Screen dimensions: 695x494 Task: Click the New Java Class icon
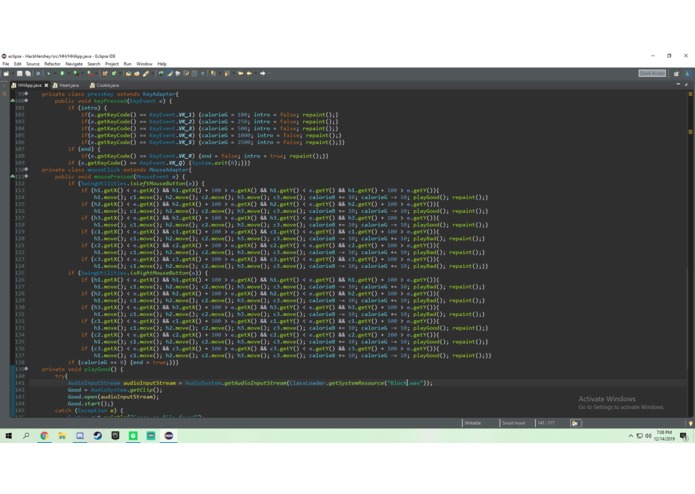tap(114, 73)
